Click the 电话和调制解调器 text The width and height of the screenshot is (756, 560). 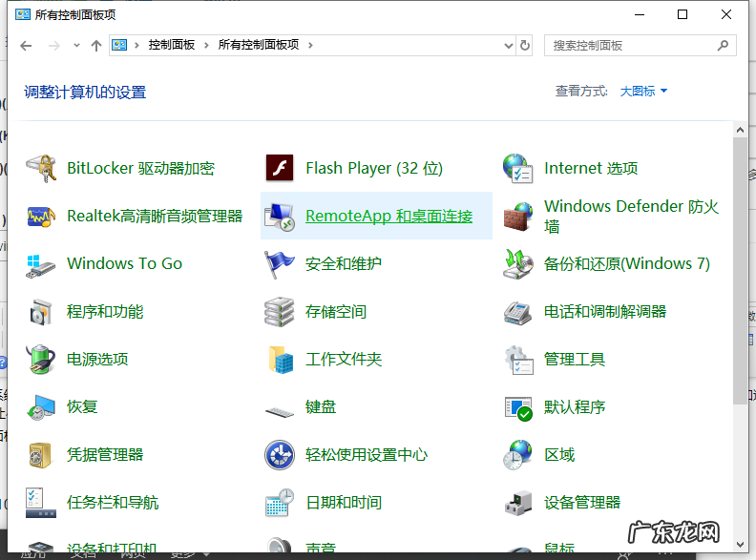pyautogui.click(x=605, y=312)
